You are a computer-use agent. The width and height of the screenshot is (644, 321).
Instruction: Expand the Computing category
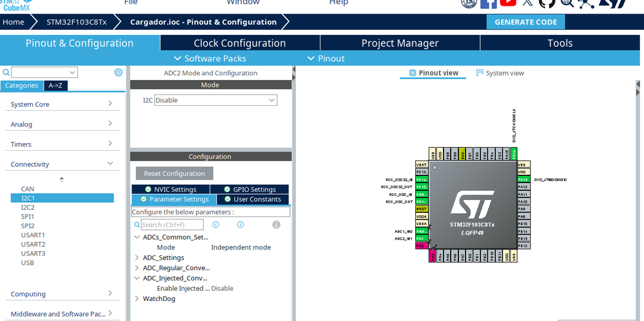pyautogui.click(x=62, y=294)
